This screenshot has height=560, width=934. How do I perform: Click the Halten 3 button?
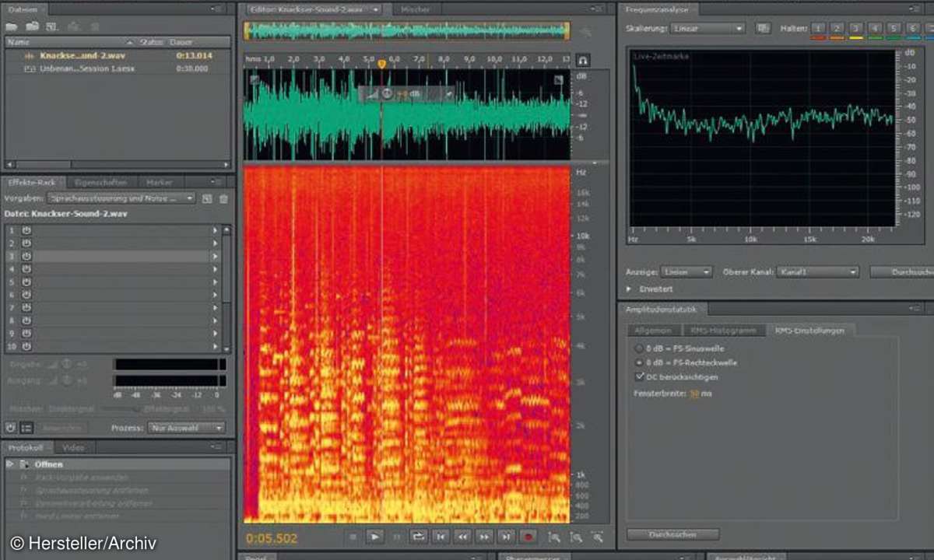pos(855,28)
